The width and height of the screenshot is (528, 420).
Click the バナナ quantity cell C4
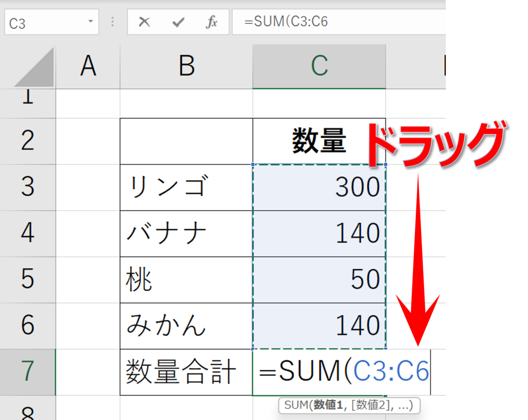click(319, 233)
